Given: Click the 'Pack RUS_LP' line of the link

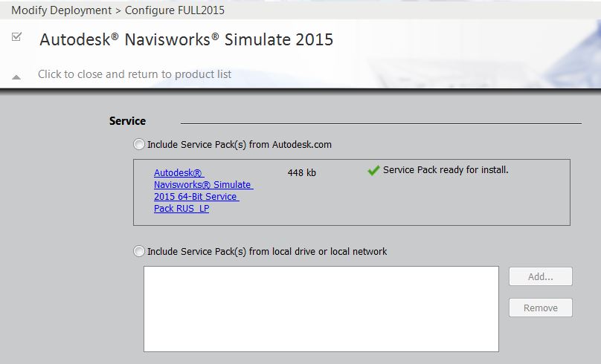Looking at the screenshot, I should pos(181,208).
